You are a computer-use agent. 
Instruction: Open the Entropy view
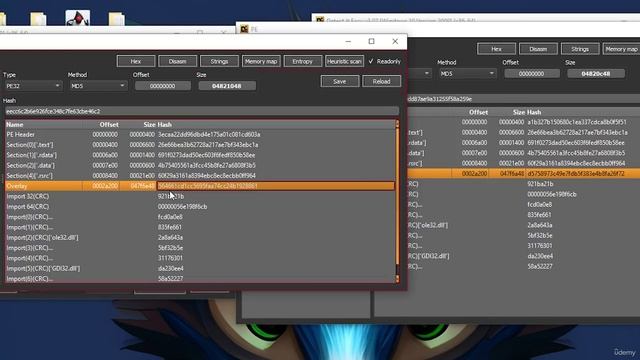[302, 61]
